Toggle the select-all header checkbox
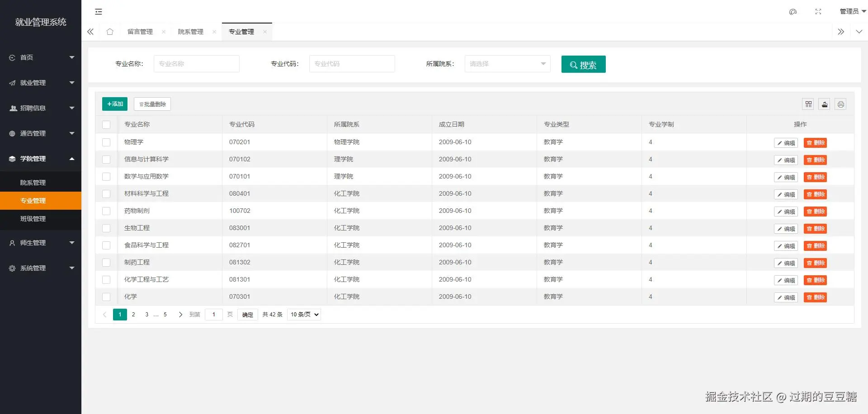Viewport: 868px width, 414px height. point(106,125)
